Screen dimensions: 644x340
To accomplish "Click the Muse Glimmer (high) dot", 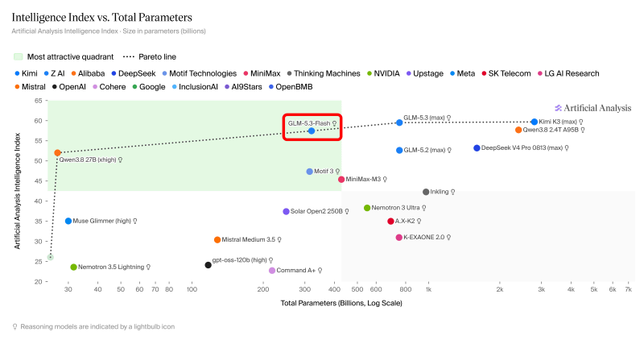I will (x=68, y=222).
